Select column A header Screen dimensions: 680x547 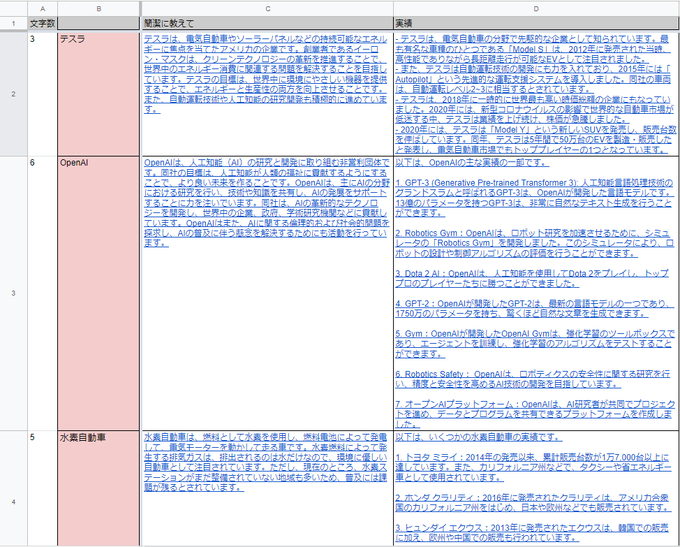[x=42, y=9]
